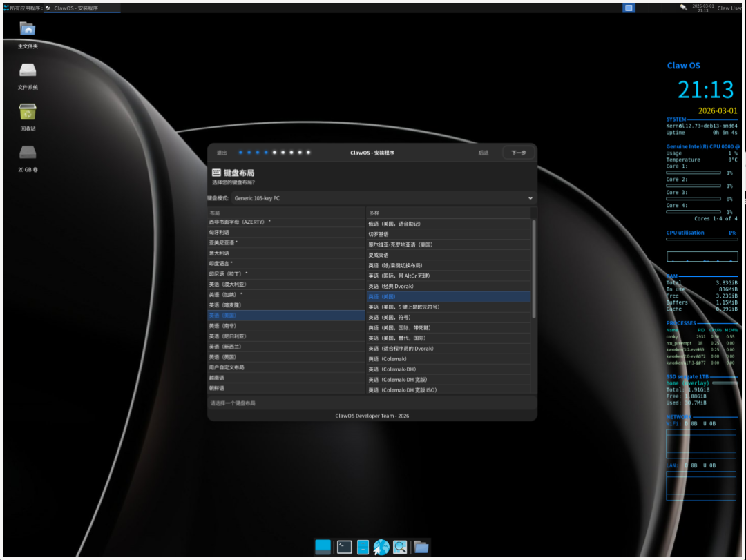746x560 pixels.
Task: Click the 布局 column header
Action: point(286,213)
